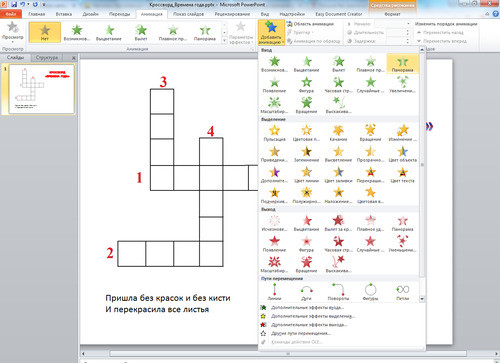Pick the Вылет за край exit effect
Image resolution: width=500 pixels, height=363 pixels.
coord(338,223)
